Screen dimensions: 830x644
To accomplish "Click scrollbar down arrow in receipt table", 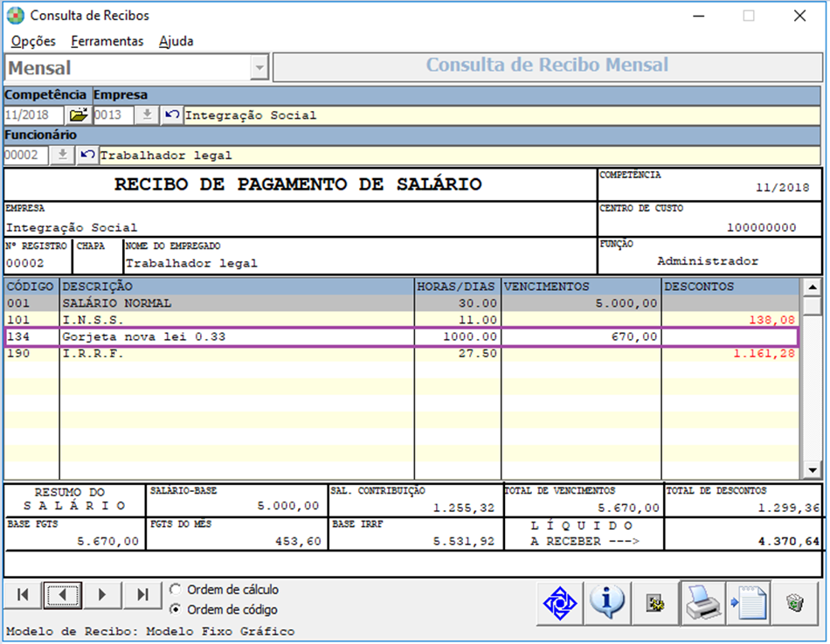I will tap(812, 470).
